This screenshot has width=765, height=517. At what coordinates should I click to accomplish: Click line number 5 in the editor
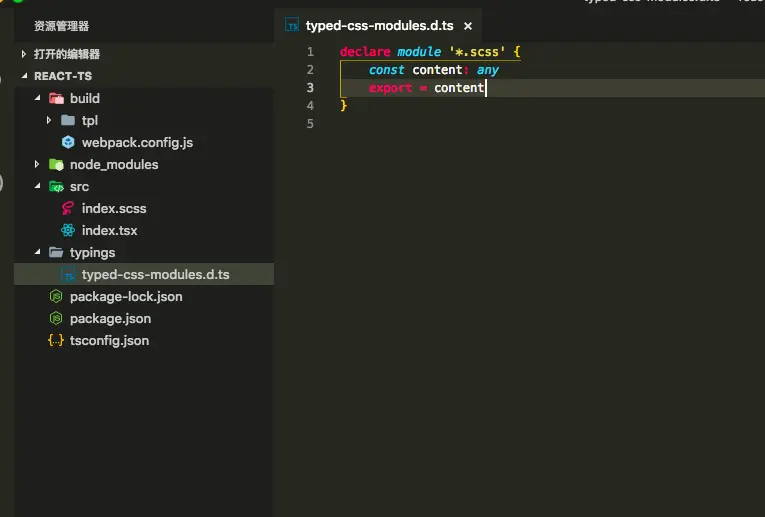point(310,124)
